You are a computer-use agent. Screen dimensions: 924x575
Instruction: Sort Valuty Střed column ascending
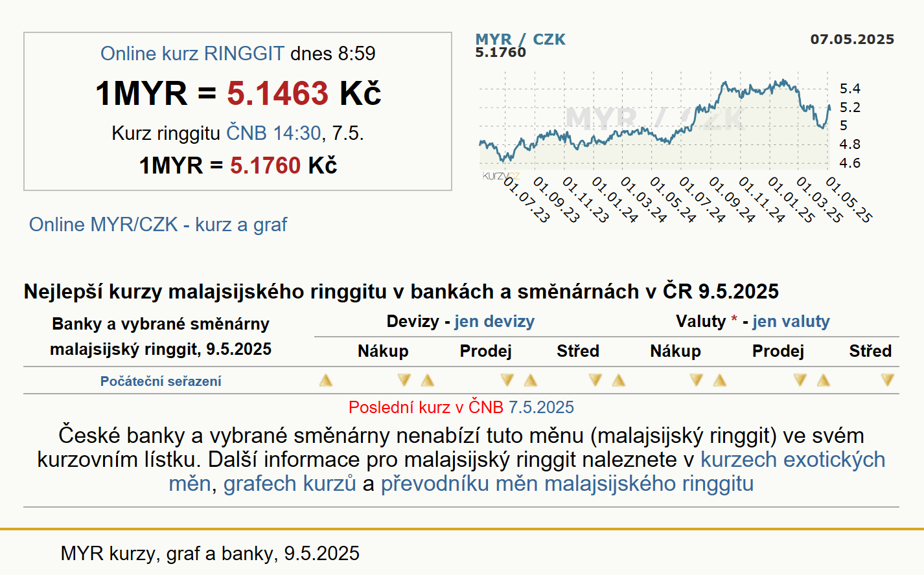824,380
